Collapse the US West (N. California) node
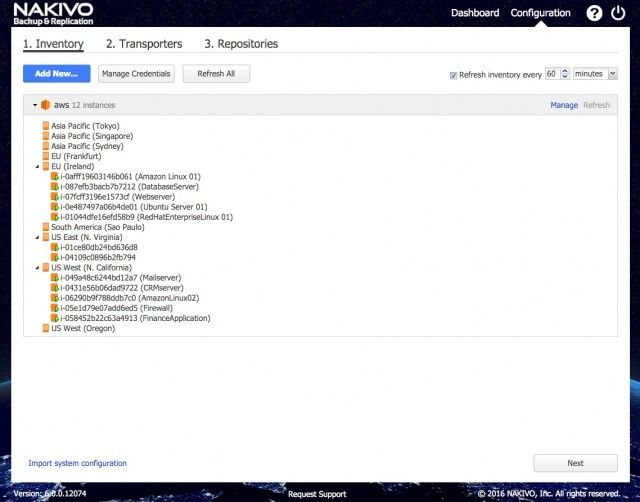 tap(38, 268)
